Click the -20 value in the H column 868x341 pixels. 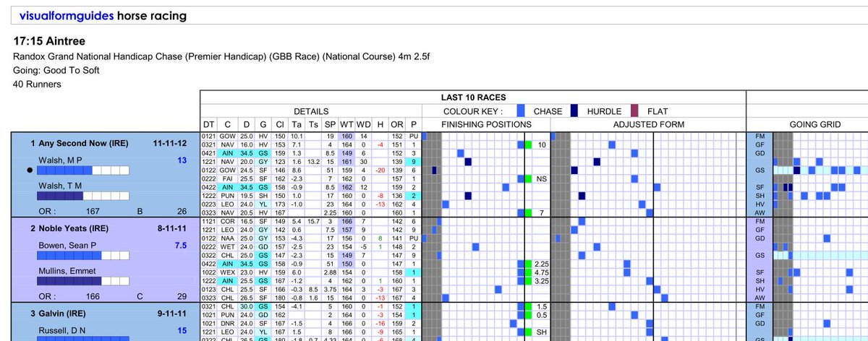[380, 170]
